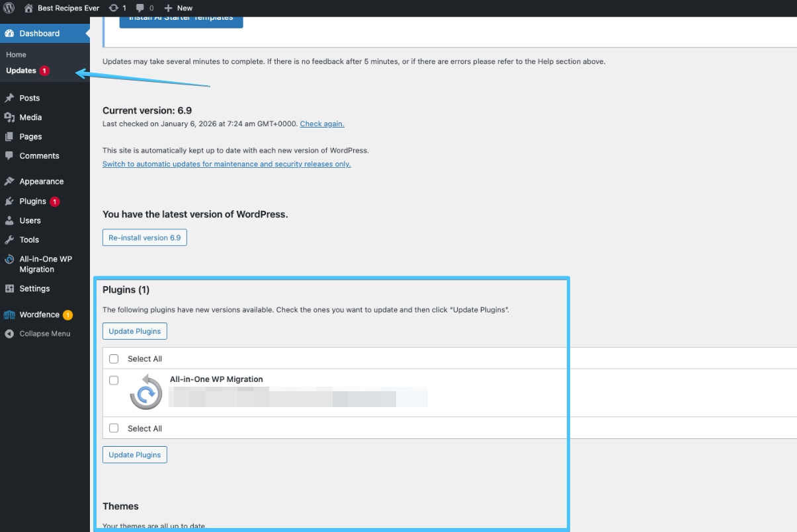This screenshot has width=797, height=532.
Task: Go to Updates submenu under Dashboard
Action: [21, 71]
